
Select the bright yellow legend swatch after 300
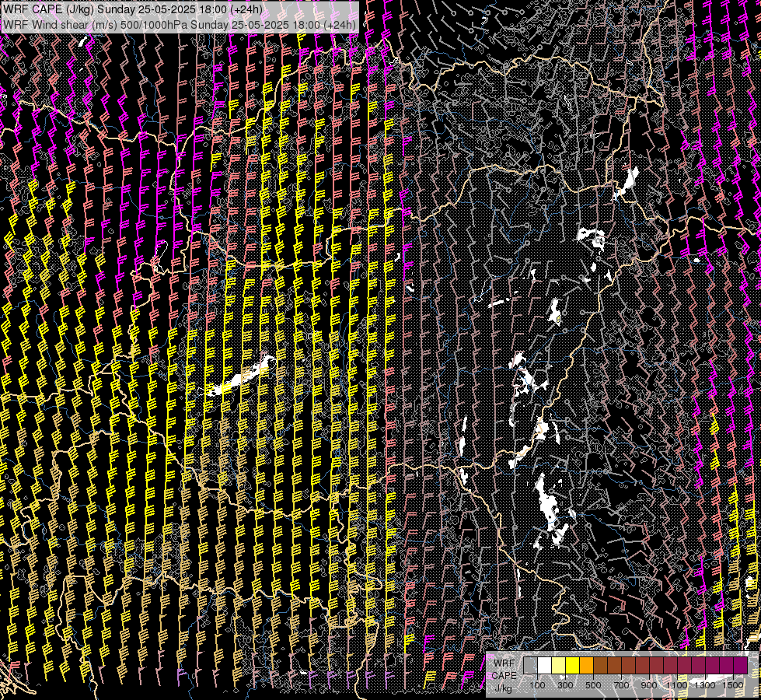click(x=573, y=665)
